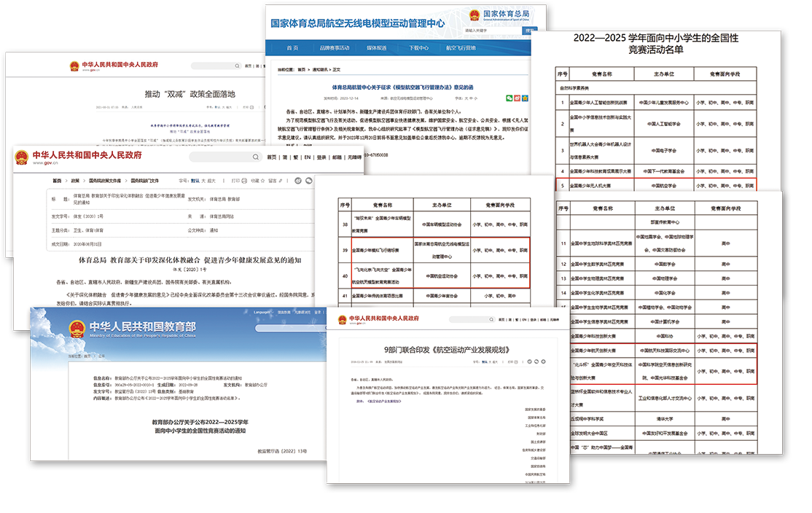Switch to 繁 traditional Chinese on 体教融合 page
The height and width of the screenshot is (513, 812).
[x=296, y=157]
